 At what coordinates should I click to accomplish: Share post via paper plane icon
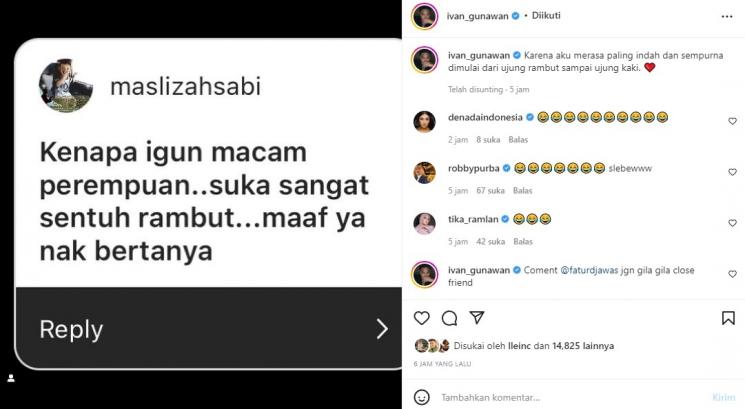477,317
